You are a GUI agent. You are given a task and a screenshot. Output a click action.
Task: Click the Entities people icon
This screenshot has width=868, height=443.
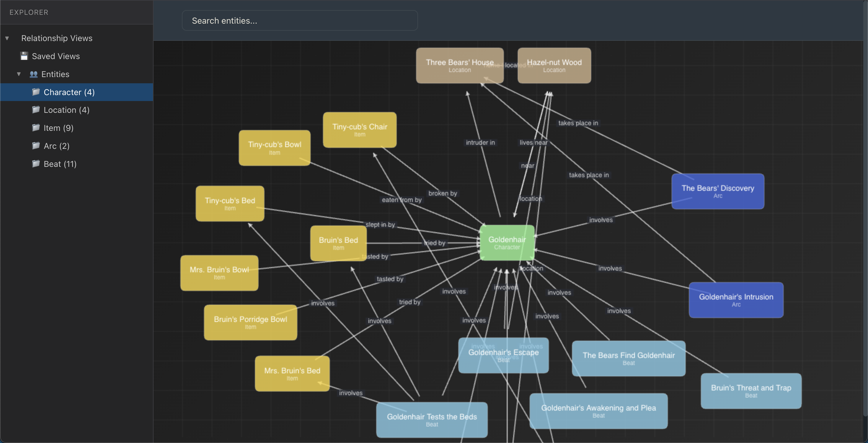click(34, 74)
